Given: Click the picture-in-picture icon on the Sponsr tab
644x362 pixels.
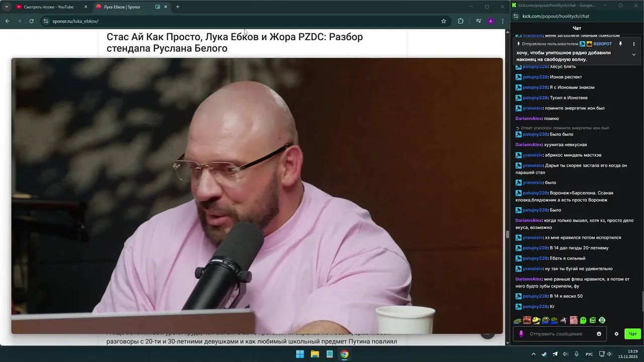Looking at the screenshot, I should tap(157, 7).
